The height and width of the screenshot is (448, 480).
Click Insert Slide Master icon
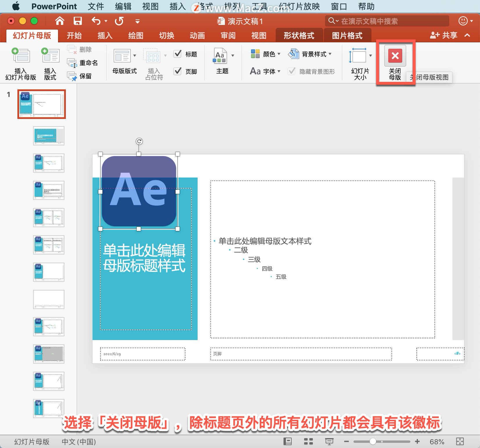21,55
